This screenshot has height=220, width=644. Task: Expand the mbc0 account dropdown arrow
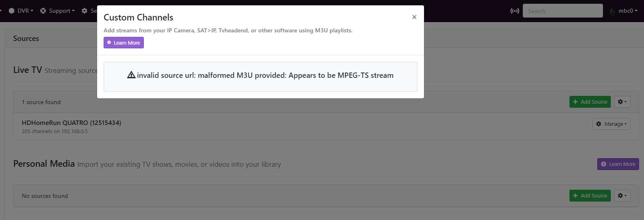point(636,11)
